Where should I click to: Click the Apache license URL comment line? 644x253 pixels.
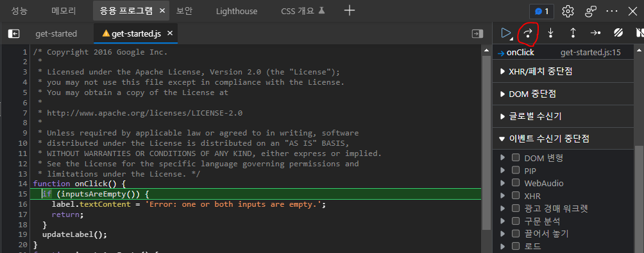click(144, 113)
